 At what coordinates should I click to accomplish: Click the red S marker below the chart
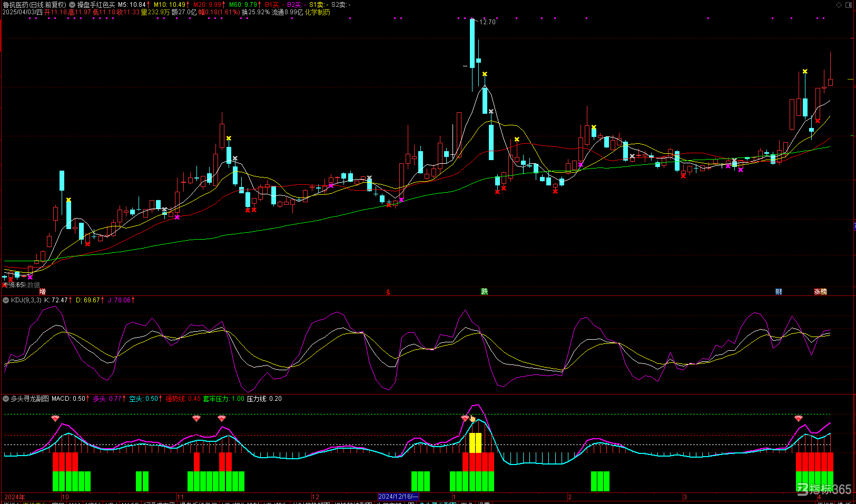click(x=388, y=292)
